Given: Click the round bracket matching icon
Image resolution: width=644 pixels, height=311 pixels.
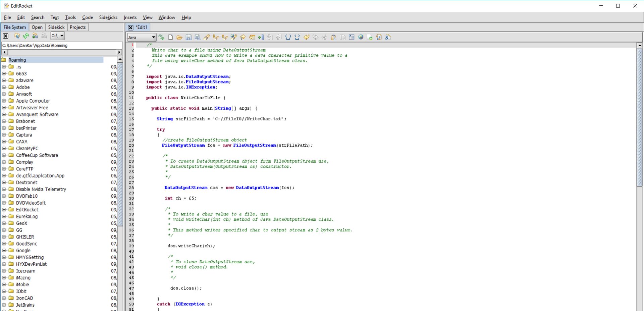Looking at the screenshot, I should click(288, 37).
